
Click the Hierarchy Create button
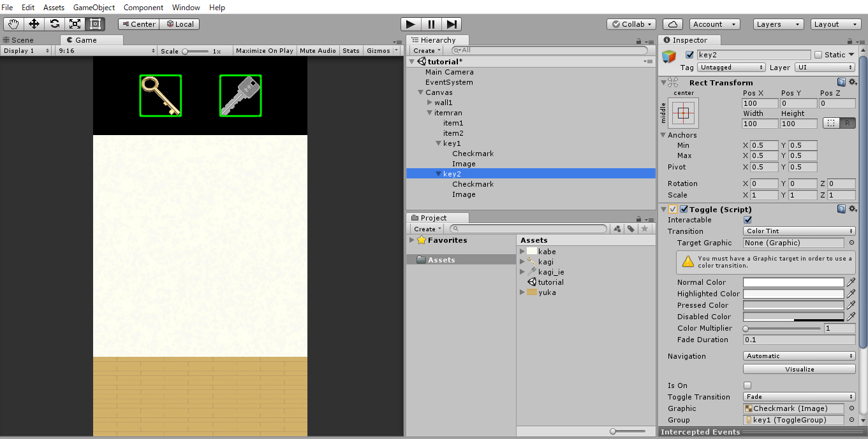coord(426,50)
